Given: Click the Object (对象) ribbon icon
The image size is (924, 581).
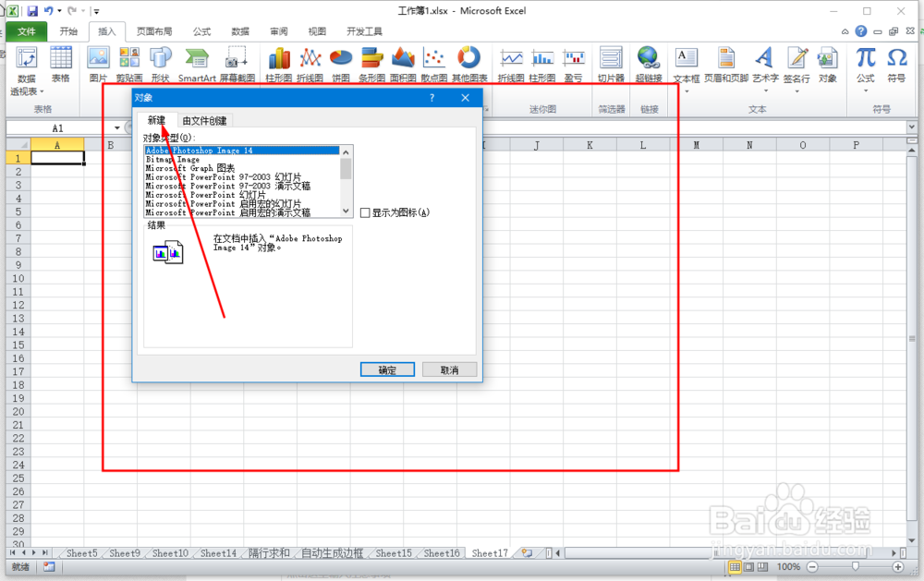Looking at the screenshot, I should click(x=827, y=65).
